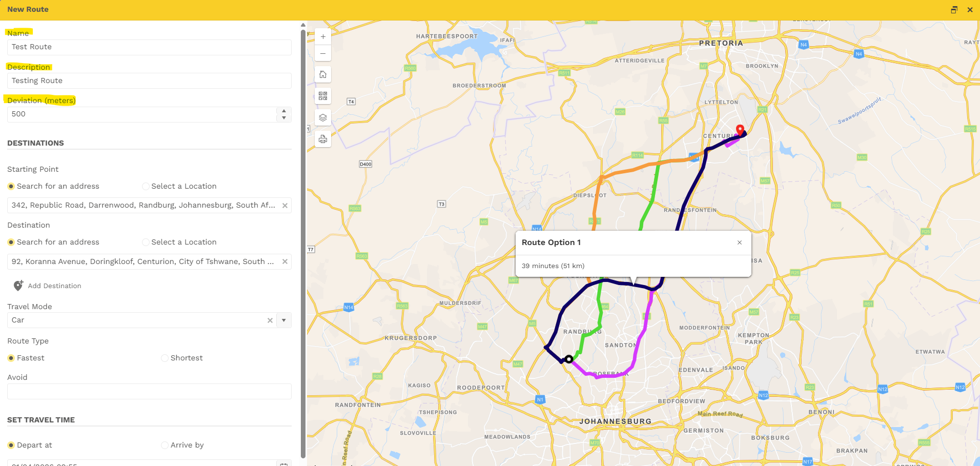Open the map basemap gallery grid icon
Viewport: 980px width, 466px height.
point(323,96)
